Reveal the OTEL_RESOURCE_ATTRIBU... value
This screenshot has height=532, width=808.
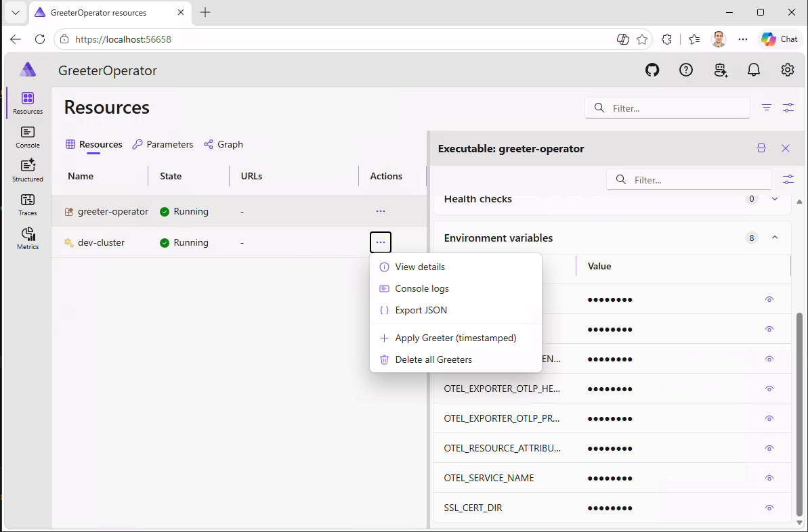769,449
